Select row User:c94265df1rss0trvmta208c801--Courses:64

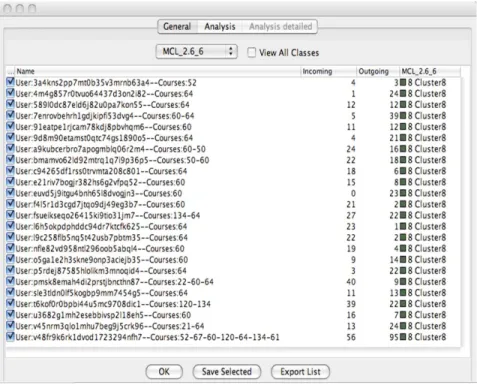pyautogui.click(x=233, y=171)
